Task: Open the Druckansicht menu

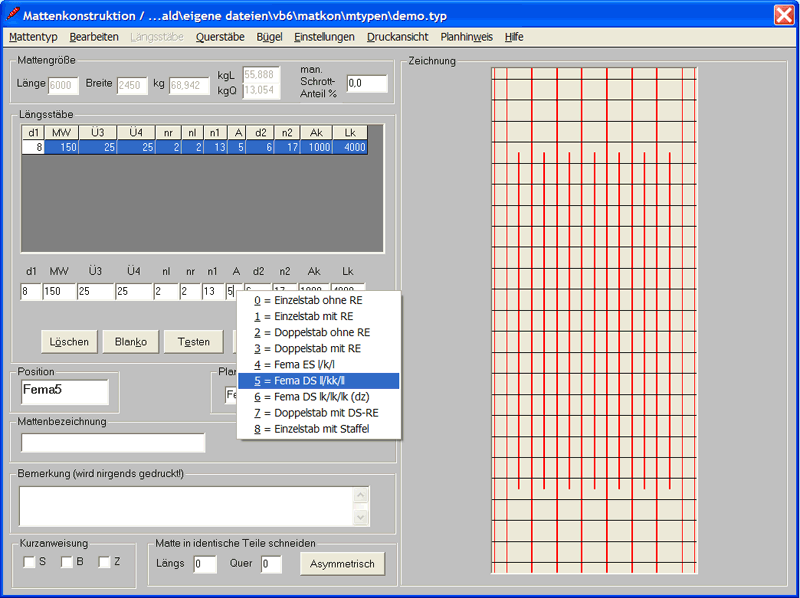Action: (x=397, y=37)
